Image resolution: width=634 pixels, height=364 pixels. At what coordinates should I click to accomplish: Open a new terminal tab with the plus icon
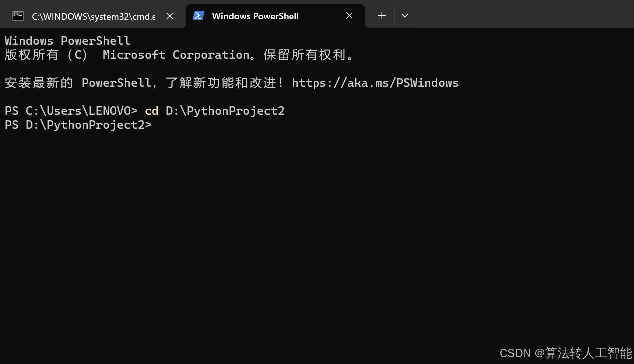pyautogui.click(x=381, y=15)
